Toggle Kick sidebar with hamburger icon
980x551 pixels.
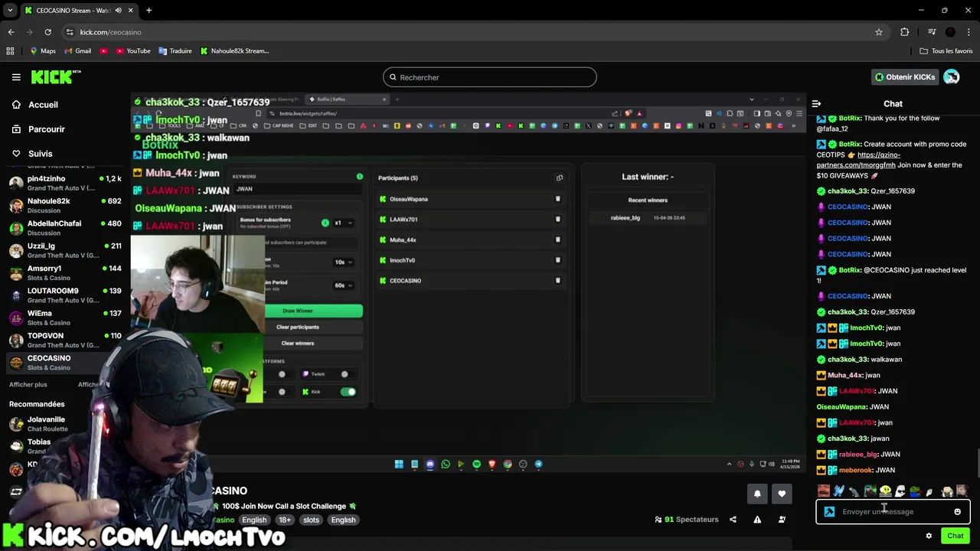(16, 77)
